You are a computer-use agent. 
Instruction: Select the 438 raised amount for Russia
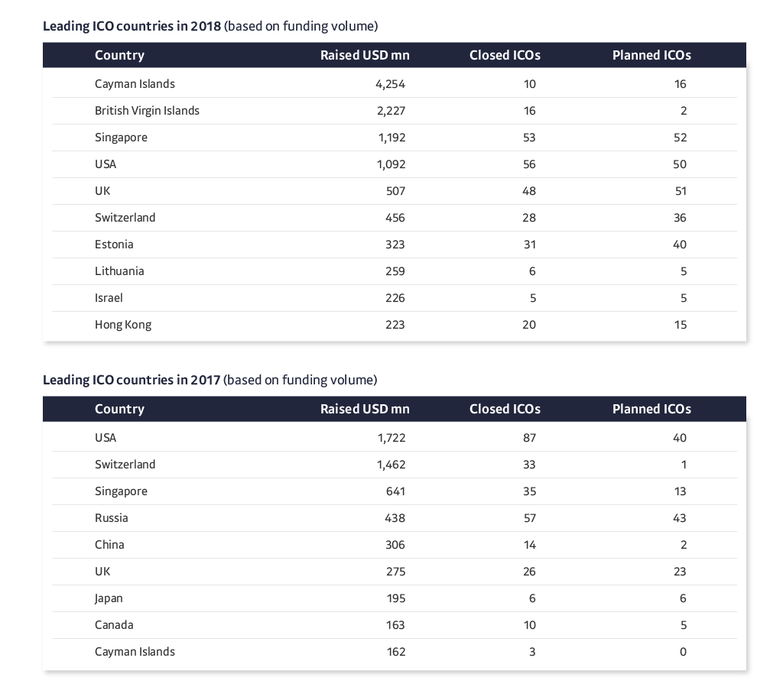(x=395, y=518)
